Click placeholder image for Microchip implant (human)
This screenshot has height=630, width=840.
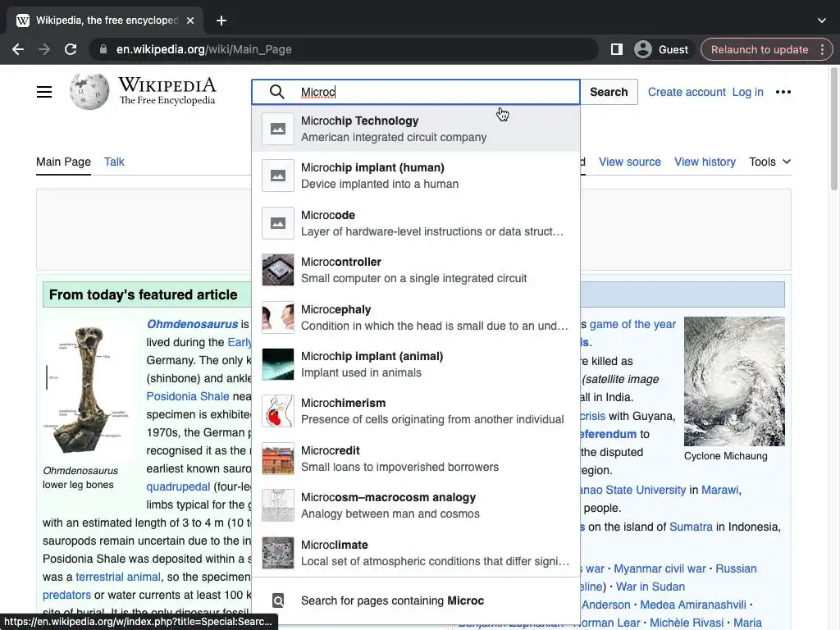point(277,176)
